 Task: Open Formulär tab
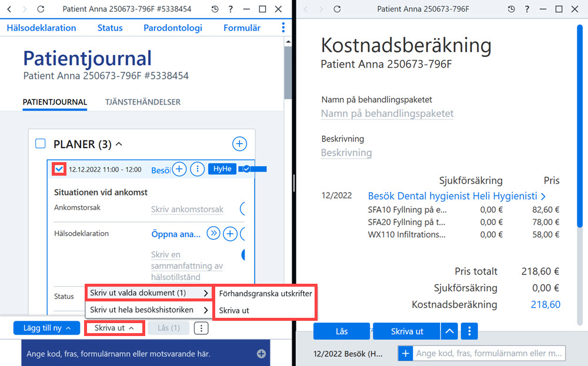click(242, 28)
